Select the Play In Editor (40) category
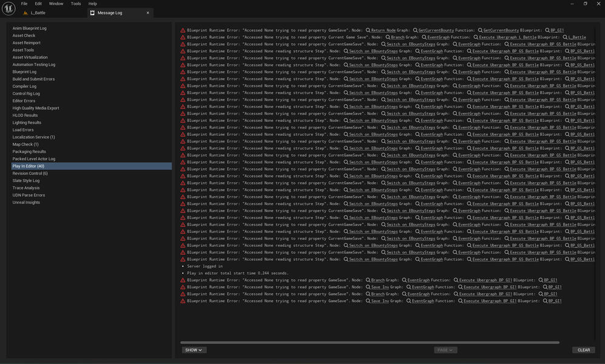 click(29, 166)
